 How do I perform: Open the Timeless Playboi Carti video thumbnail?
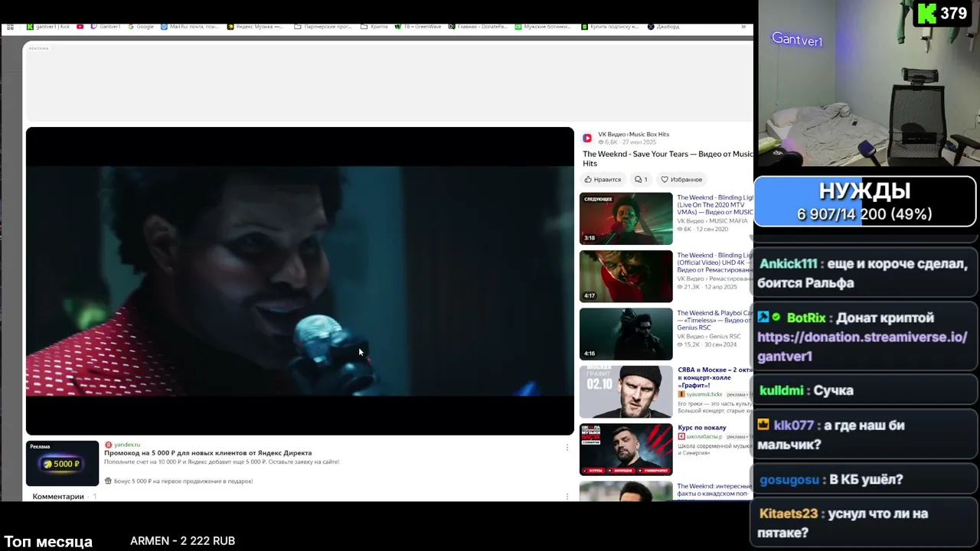(626, 334)
